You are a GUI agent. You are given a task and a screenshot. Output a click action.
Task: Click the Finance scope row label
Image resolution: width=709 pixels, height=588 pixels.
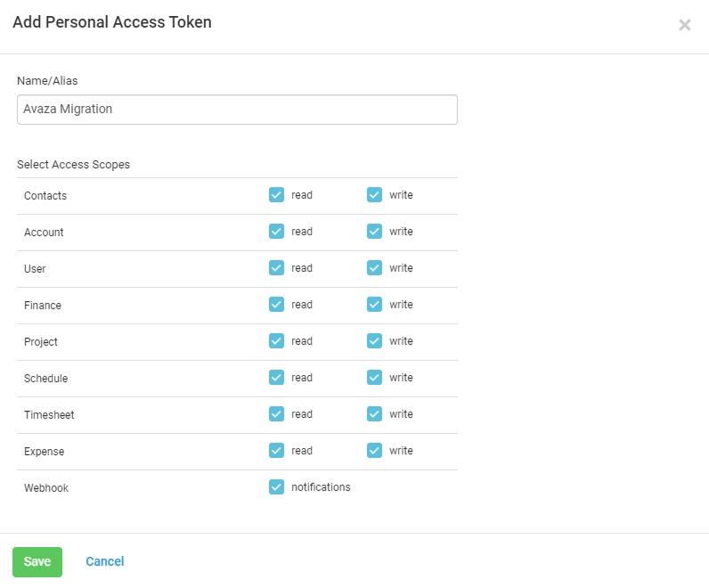[43, 306]
